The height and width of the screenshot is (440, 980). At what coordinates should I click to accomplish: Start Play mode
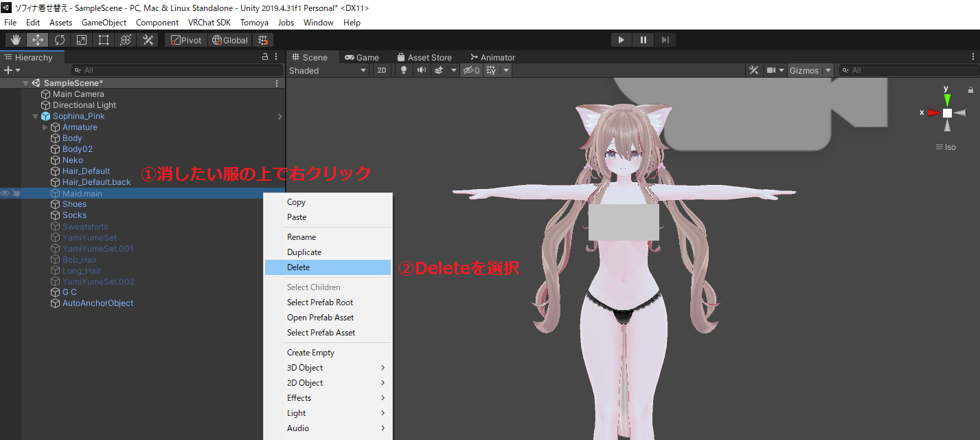(621, 40)
